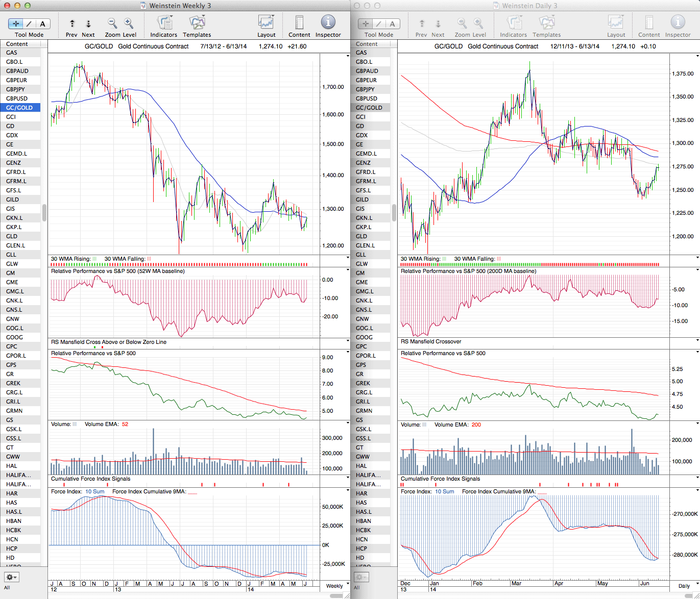The height and width of the screenshot is (599, 700).
Task: Open Indicators in the Weekly window toolbar
Action: (x=164, y=23)
